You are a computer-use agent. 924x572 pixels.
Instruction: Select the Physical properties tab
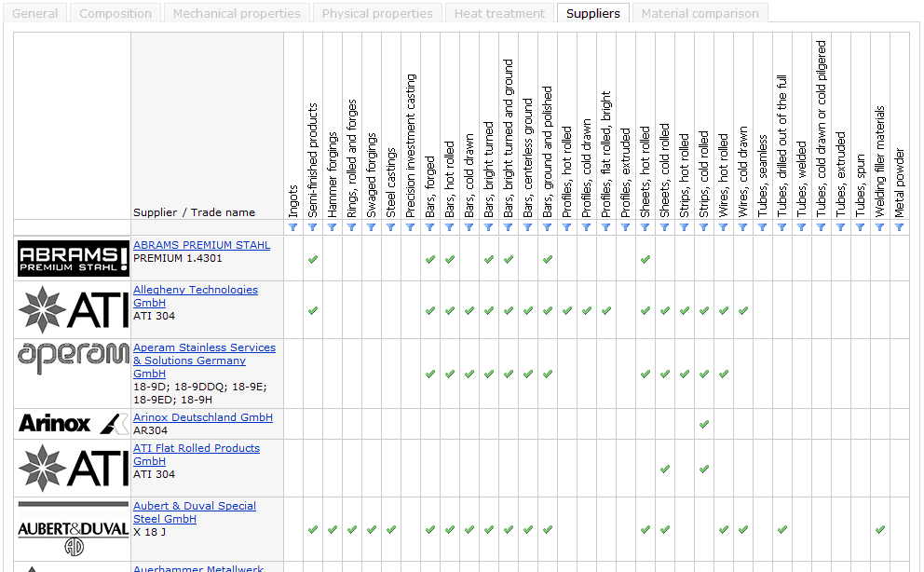[x=378, y=13]
